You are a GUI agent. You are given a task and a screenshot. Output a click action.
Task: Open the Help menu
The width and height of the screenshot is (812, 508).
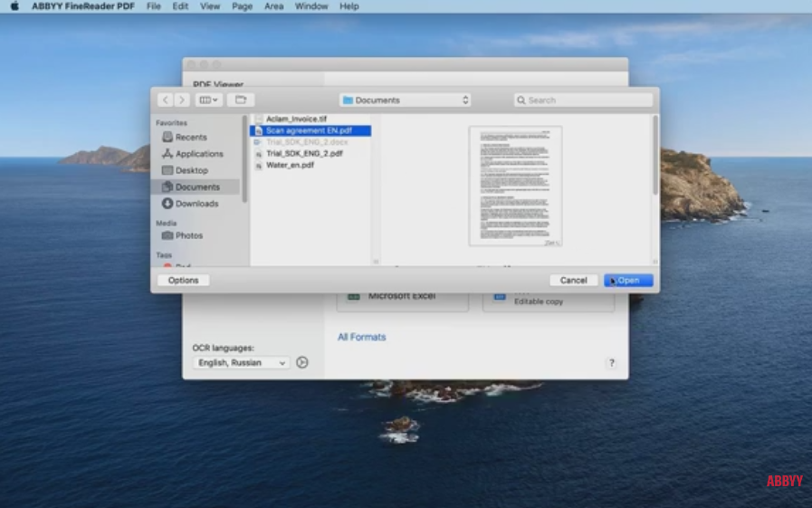tap(349, 6)
